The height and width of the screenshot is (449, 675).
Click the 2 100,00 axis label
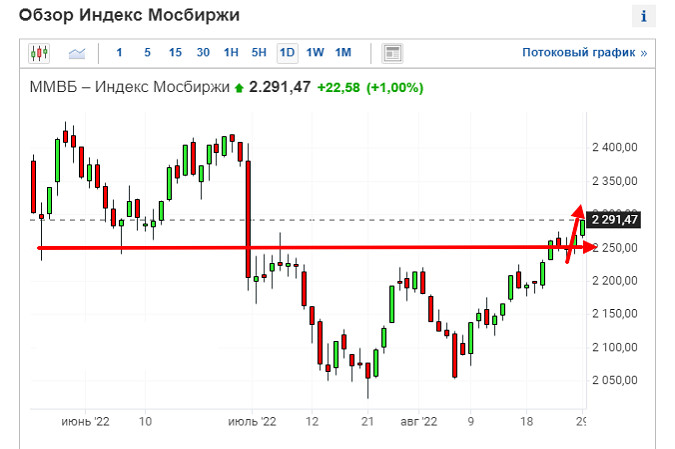point(615,347)
